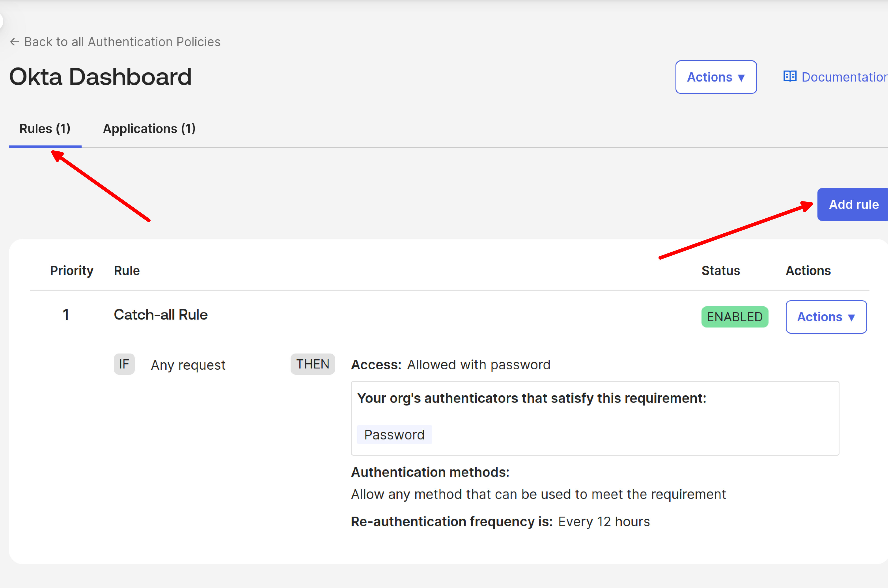Click the Catch-all Rule name
Image resolution: width=888 pixels, height=588 pixels.
click(x=160, y=315)
